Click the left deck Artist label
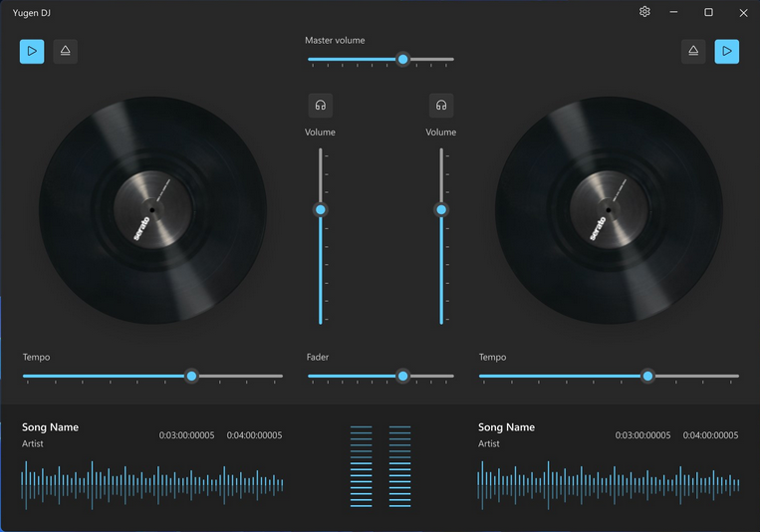 [x=33, y=443]
